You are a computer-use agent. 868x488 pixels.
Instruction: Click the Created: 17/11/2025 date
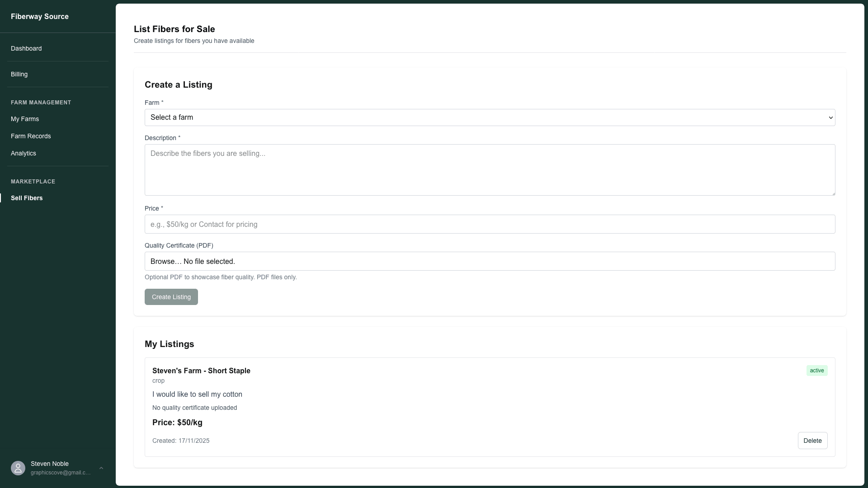coord(181,441)
